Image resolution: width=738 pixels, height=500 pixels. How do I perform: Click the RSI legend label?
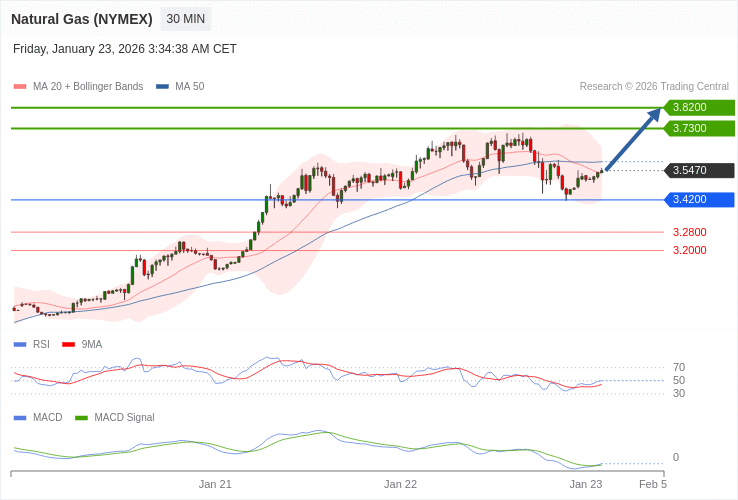(41, 345)
